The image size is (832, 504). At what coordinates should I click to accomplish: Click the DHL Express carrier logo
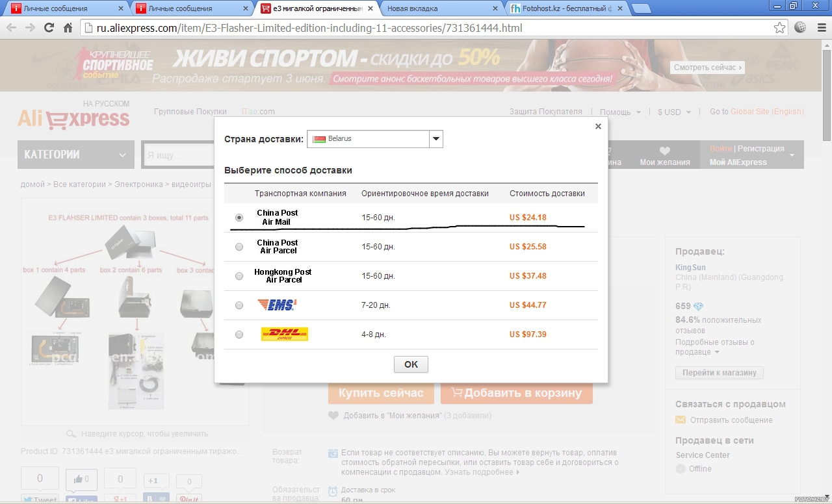284,334
